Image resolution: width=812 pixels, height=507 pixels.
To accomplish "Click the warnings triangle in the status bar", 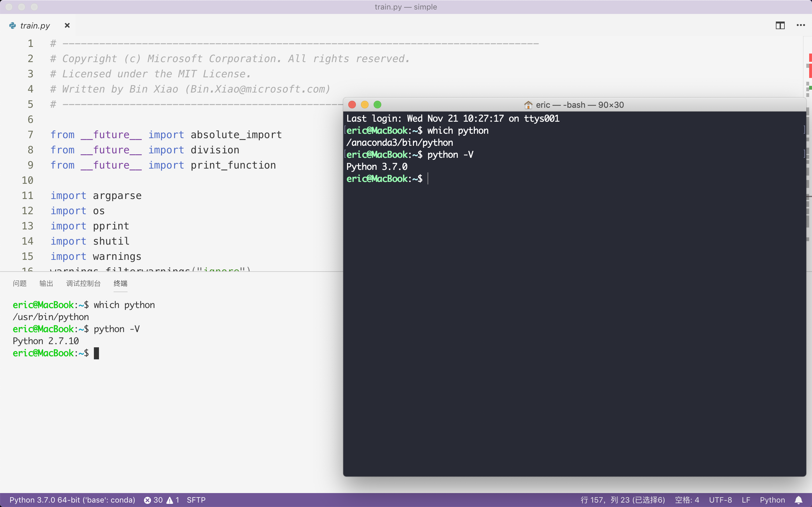I will 170,500.
